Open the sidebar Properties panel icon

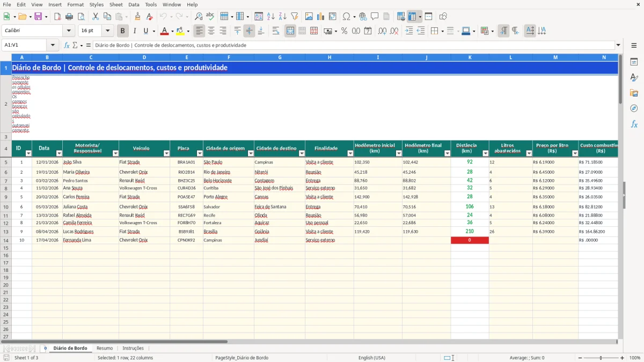(x=634, y=62)
